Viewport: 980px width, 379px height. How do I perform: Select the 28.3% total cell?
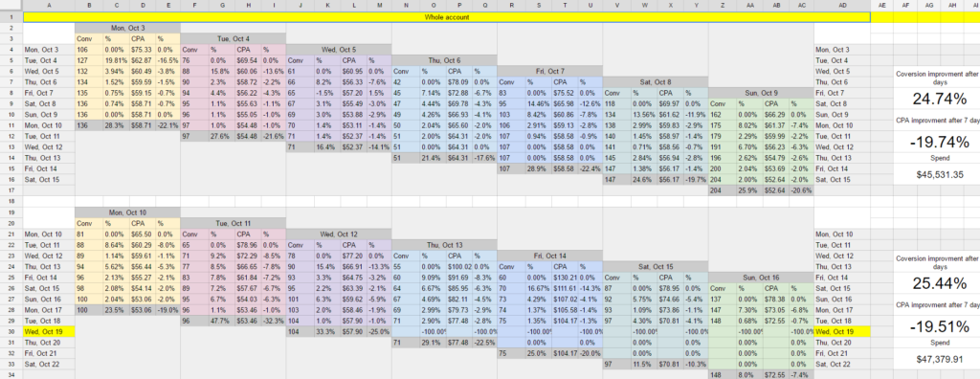pos(116,125)
